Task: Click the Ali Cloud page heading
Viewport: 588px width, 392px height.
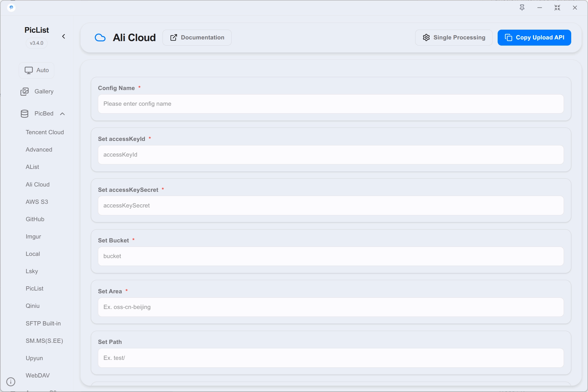Action: click(x=134, y=37)
